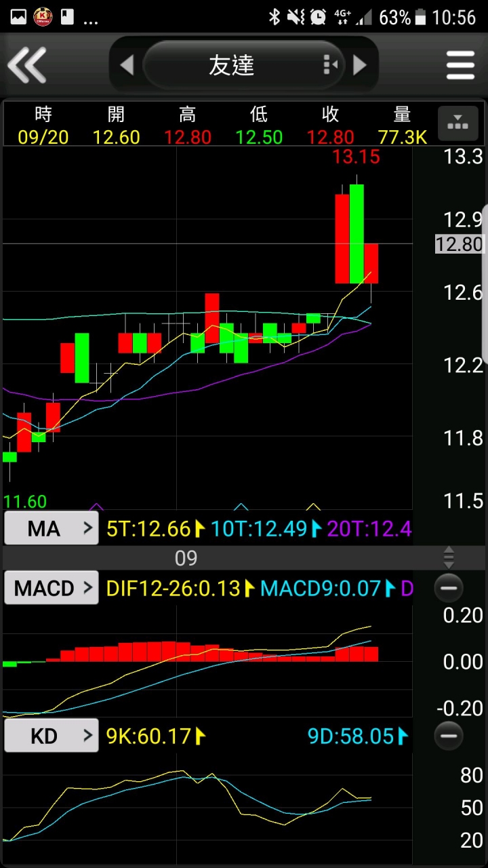Change the MA indicator type

52,528
